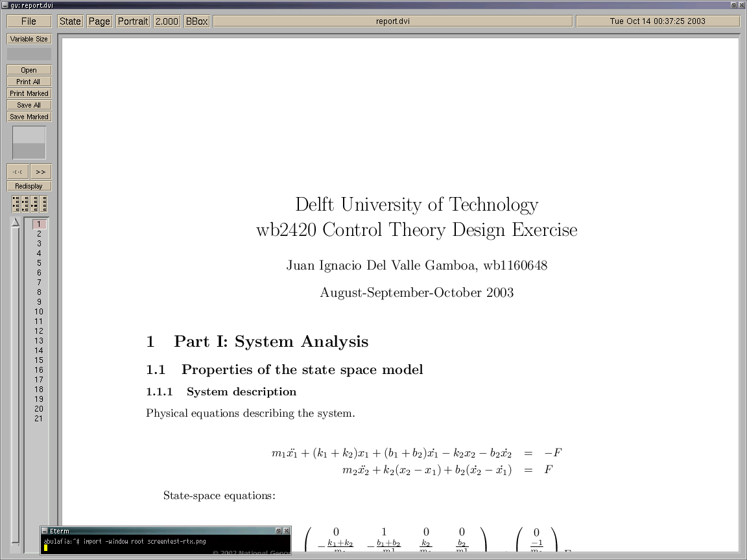The width and height of the screenshot is (747, 560).
Task: Select page 16 in the page list
Action: [x=39, y=370]
